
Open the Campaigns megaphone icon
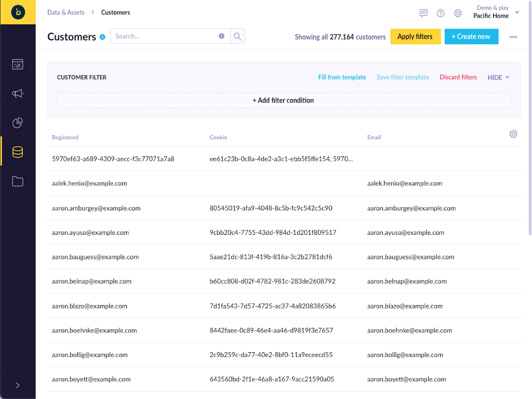pos(18,94)
